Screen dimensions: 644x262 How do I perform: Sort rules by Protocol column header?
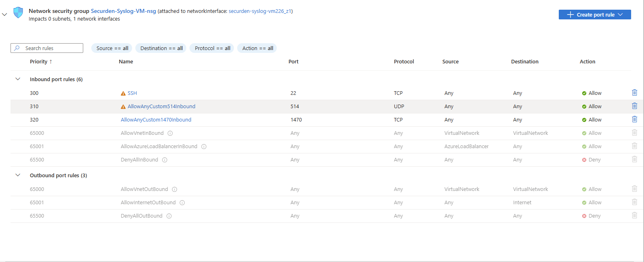pyautogui.click(x=404, y=62)
